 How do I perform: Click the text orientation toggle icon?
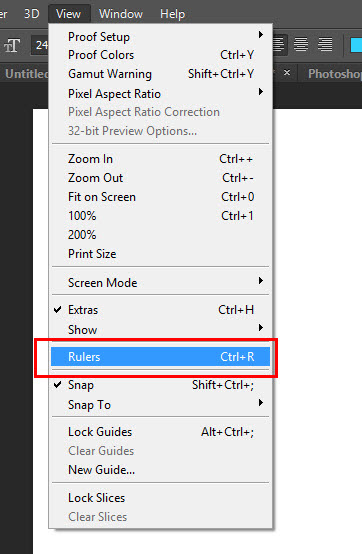tap(12, 45)
